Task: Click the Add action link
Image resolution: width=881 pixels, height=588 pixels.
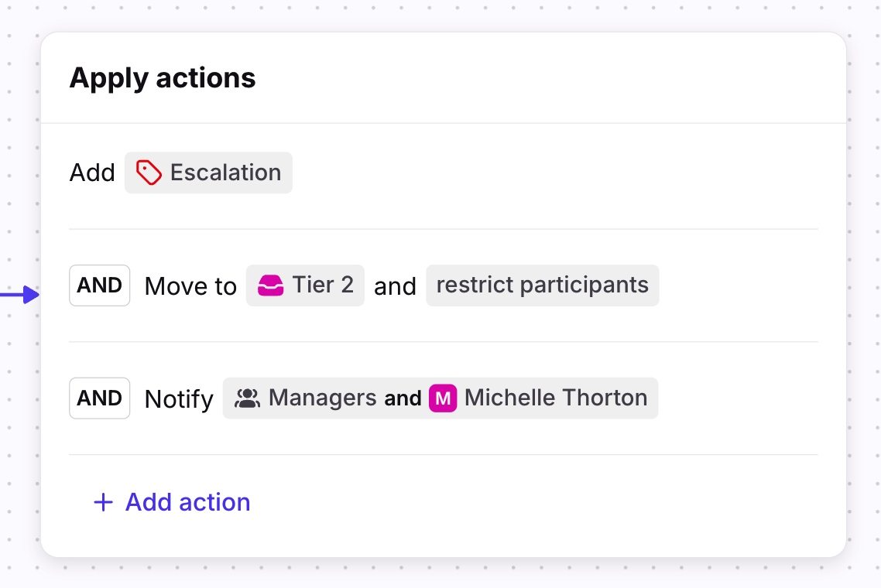Action: point(187,502)
